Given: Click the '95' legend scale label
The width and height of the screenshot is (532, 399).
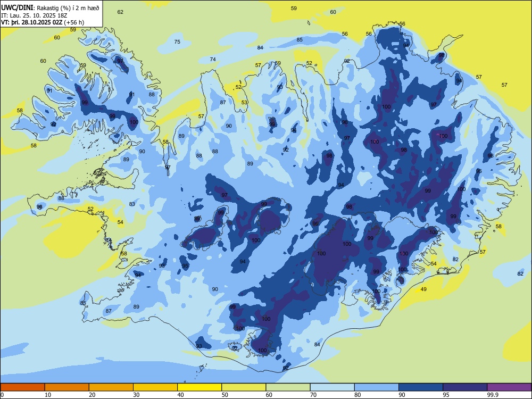Looking at the screenshot, I should pyautogui.click(x=446, y=395).
